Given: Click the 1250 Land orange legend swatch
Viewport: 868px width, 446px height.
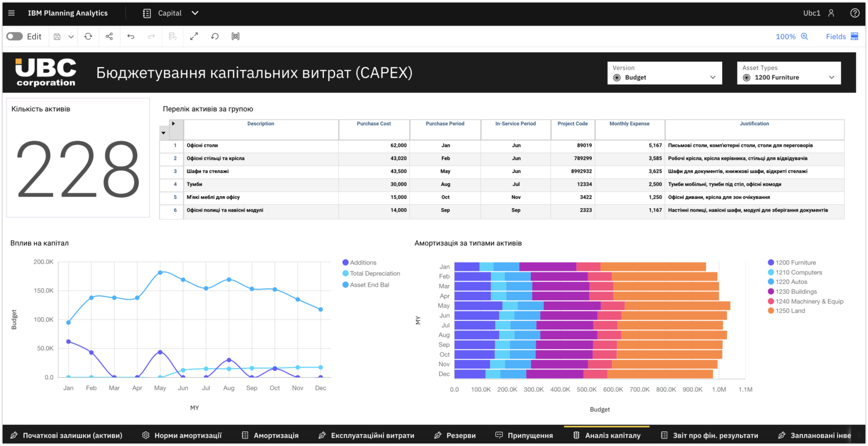Looking at the screenshot, I should [771, 311].
